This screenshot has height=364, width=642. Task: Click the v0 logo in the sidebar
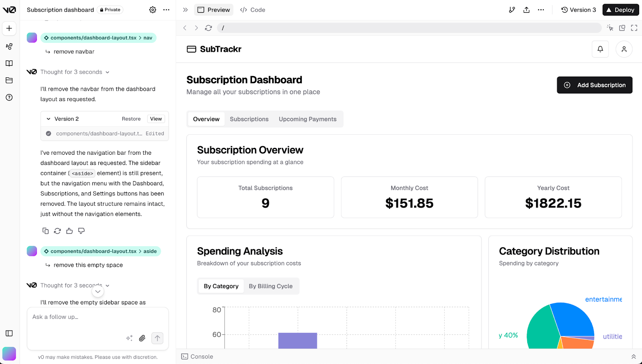click(x=9, y=10)
